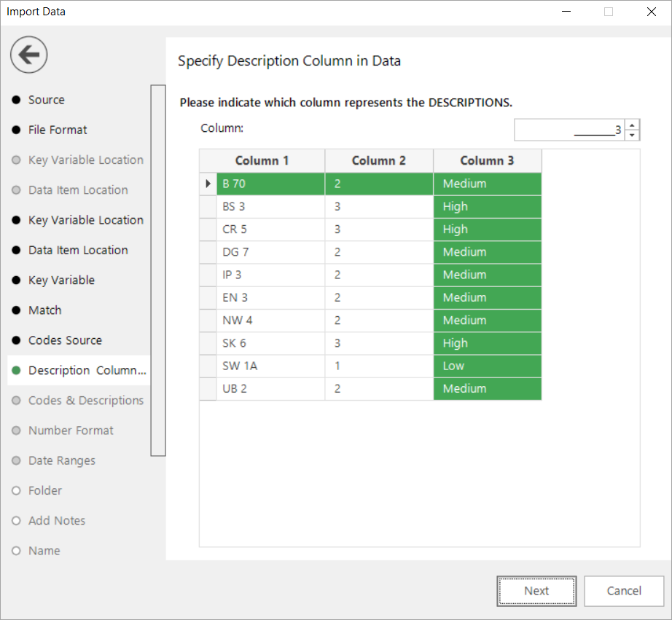Select cell SW 1A

pos(270,366)
